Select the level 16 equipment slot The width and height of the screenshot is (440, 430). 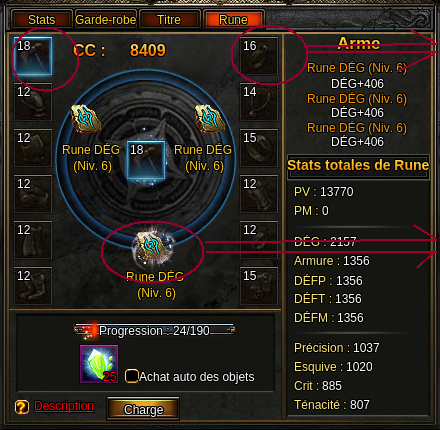pyautogui.click(x=259, y=56)
